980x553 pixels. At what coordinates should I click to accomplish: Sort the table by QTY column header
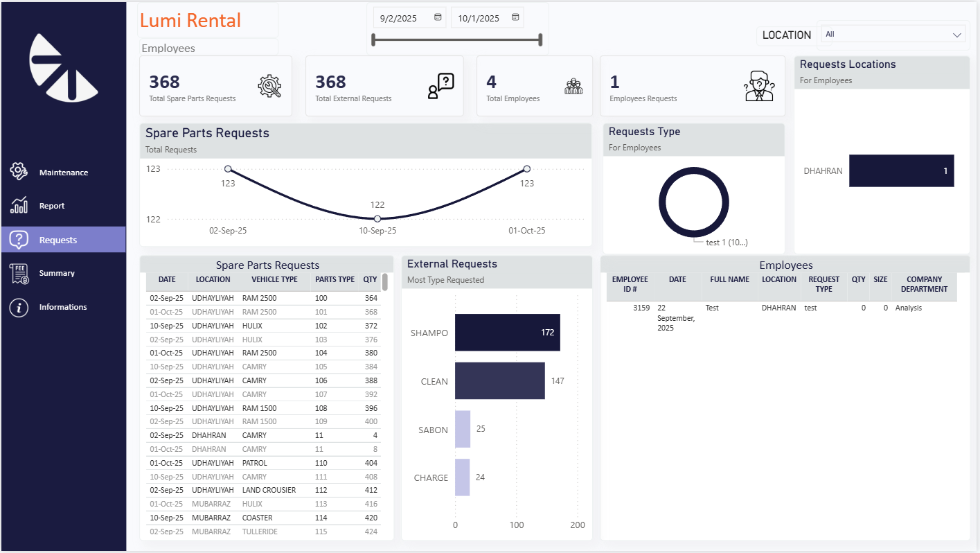pos(370,279)
